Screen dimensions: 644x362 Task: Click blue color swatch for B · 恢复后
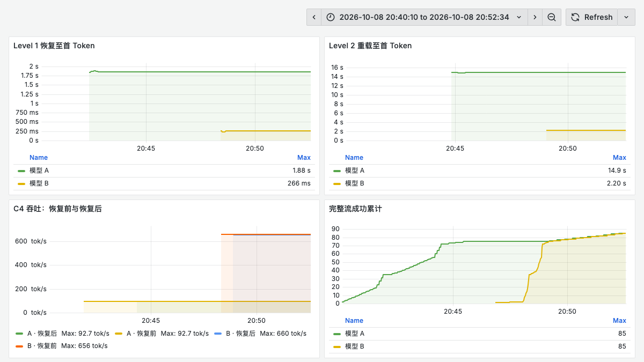[x=218, y=334]
